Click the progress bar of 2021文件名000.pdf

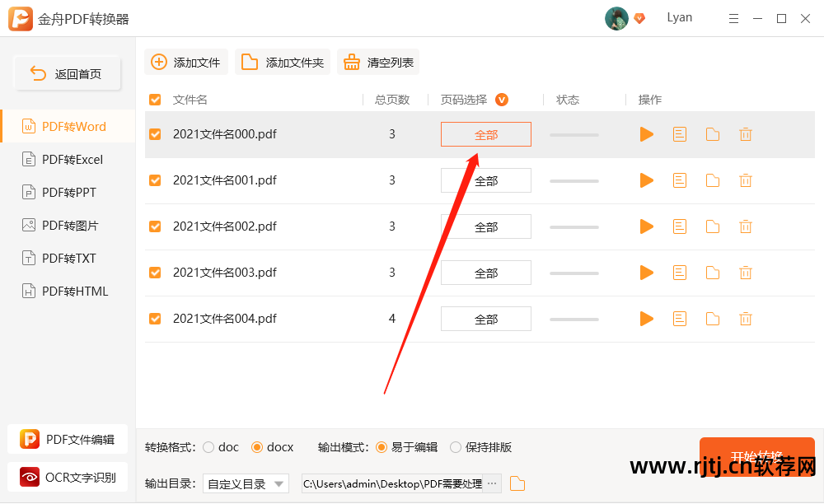pyautogui.click(x=574, y=133)
